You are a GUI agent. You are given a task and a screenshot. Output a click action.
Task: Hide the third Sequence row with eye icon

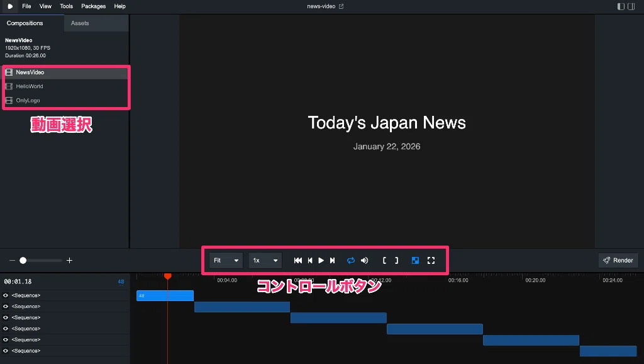coord(5,317)
